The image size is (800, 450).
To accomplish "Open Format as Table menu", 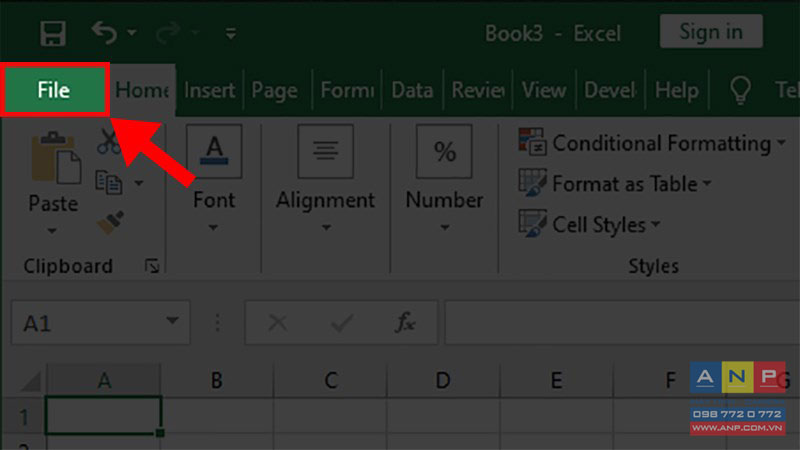I will (x=615, y=184).
